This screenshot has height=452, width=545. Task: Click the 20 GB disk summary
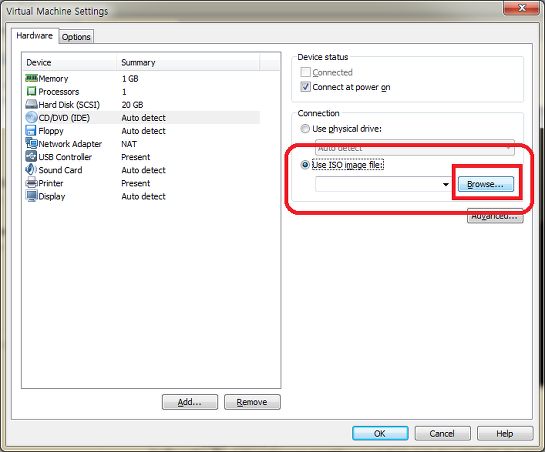[132, 105]
